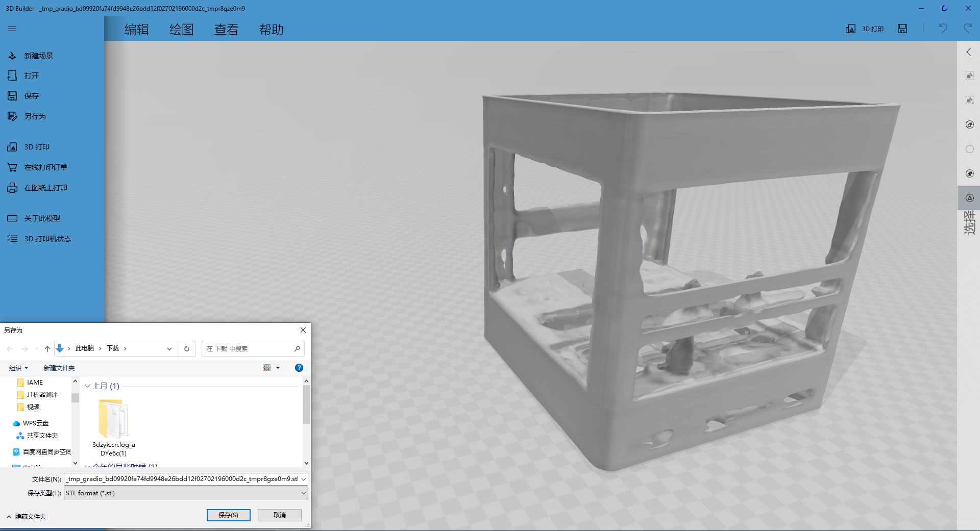
Task: Click the 取消 button
Action: [280, 515]
